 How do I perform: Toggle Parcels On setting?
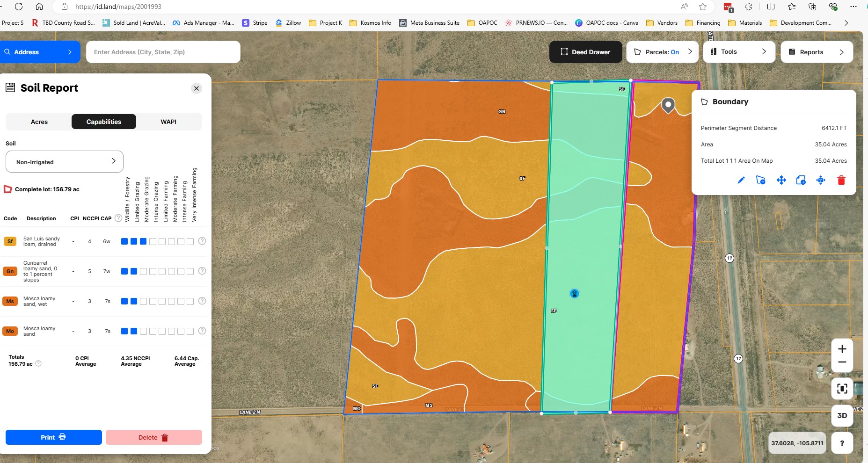[662, 52]
